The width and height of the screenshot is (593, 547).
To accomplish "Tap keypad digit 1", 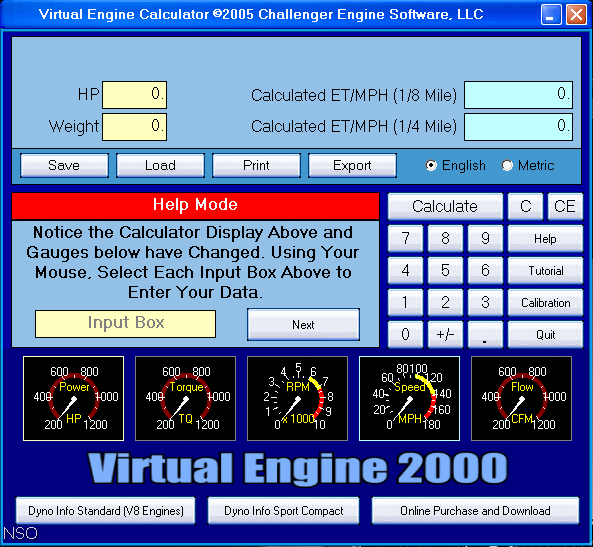I will pos(405,303).
